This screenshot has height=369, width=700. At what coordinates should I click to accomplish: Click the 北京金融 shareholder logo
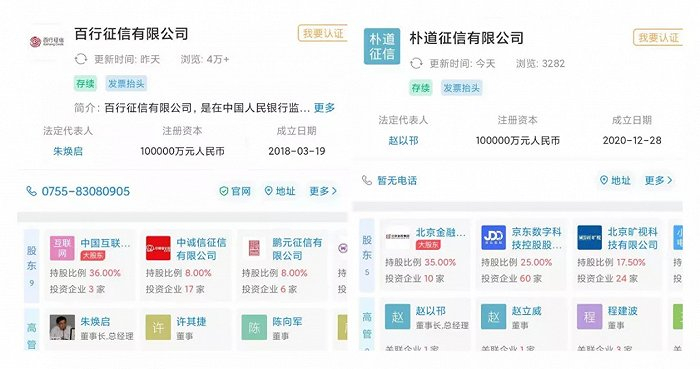(397, 236)
